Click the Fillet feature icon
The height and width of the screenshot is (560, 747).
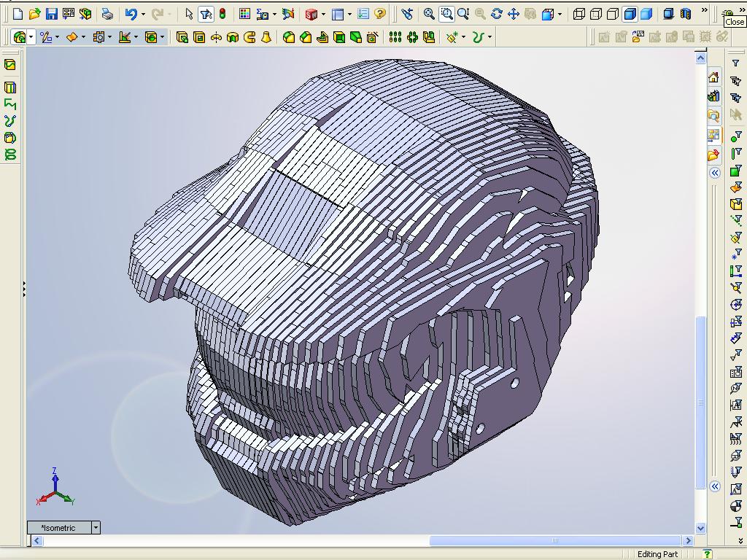click(289, 36)
